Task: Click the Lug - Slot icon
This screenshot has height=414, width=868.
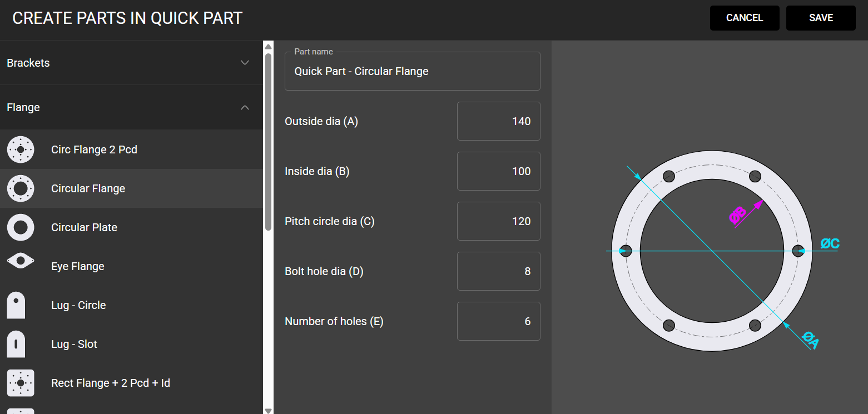Action: (16, 344)
